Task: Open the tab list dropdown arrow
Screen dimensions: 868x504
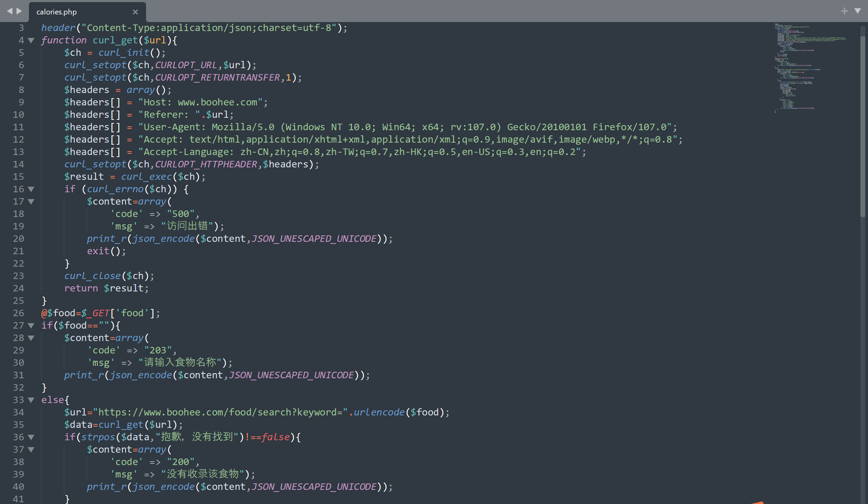Action: 858,11
